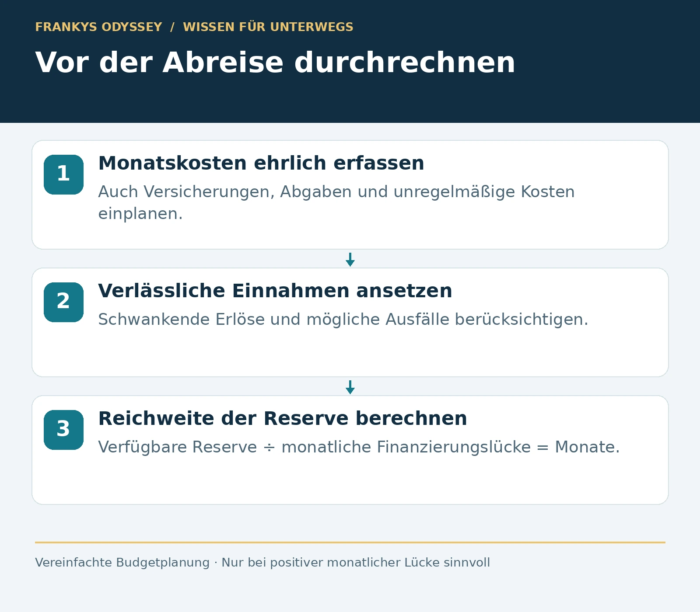Click the FRANKYS ODYSSEY breadcrumb text

coord(98,27)
